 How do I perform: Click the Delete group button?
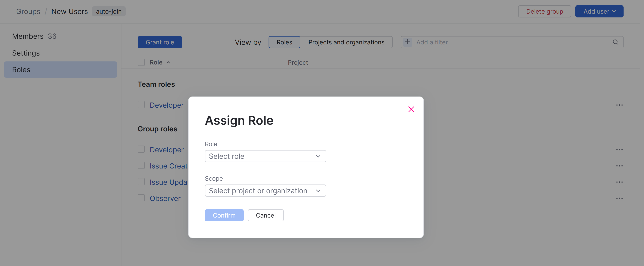pyautogui.click(x=544, y=12)
